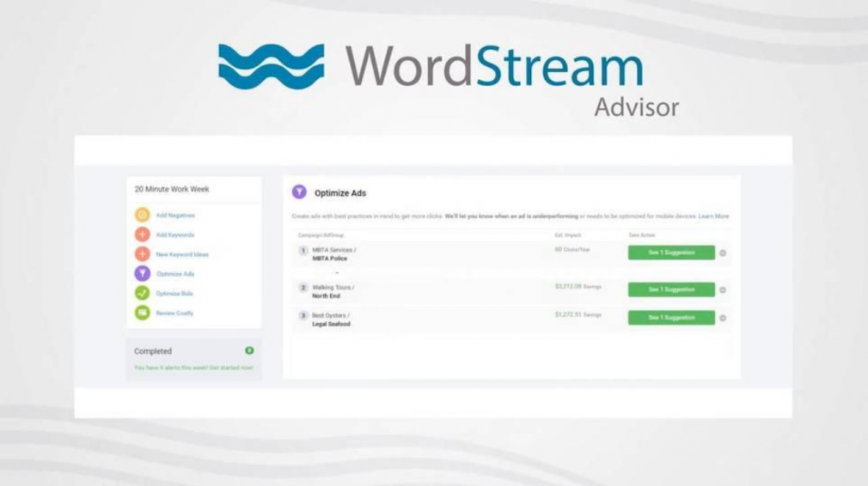
Task: Click the Learn More link
Action: (x=713, y=216)
